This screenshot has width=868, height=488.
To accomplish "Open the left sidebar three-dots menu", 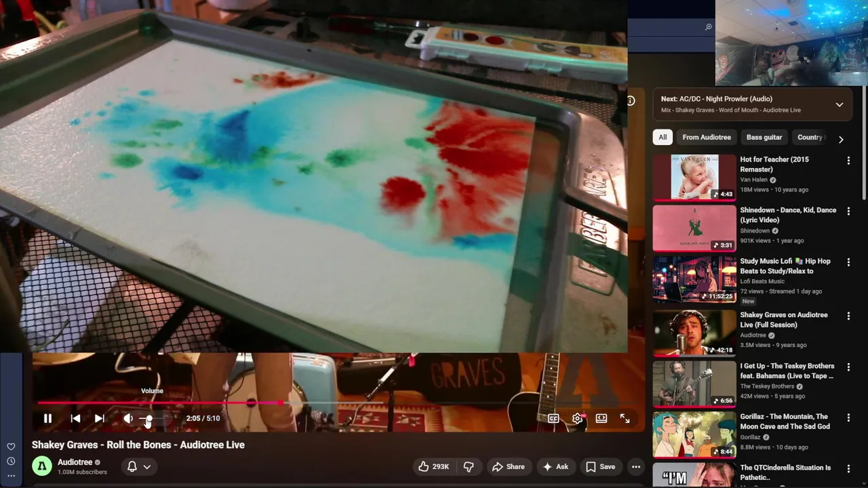I will [11, 476].
